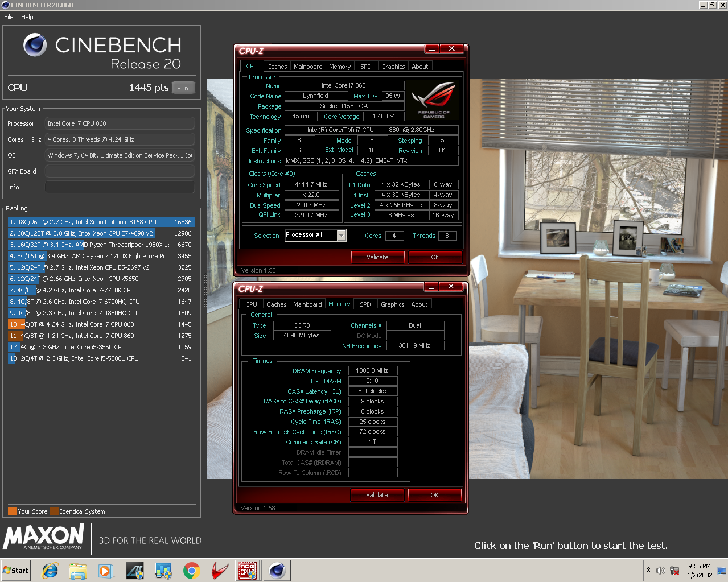Open Internet Explorer from the taskbar
The image size is (728, 582).
pos(50,571)
